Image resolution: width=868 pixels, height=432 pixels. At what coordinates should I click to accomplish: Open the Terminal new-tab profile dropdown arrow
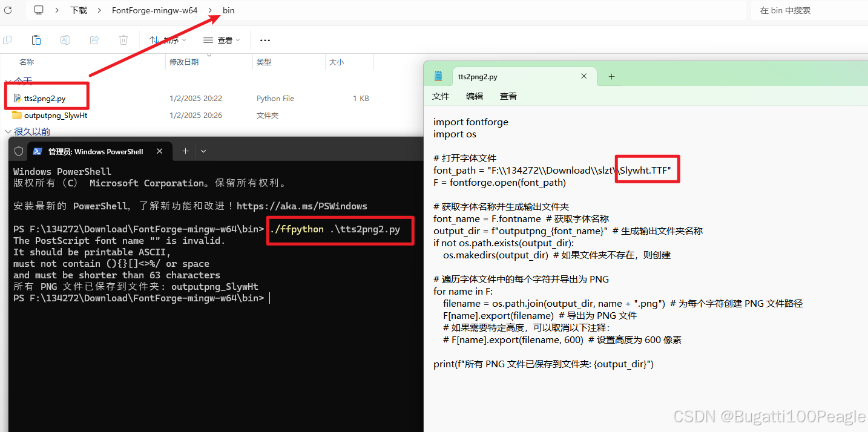coord(203,151)
